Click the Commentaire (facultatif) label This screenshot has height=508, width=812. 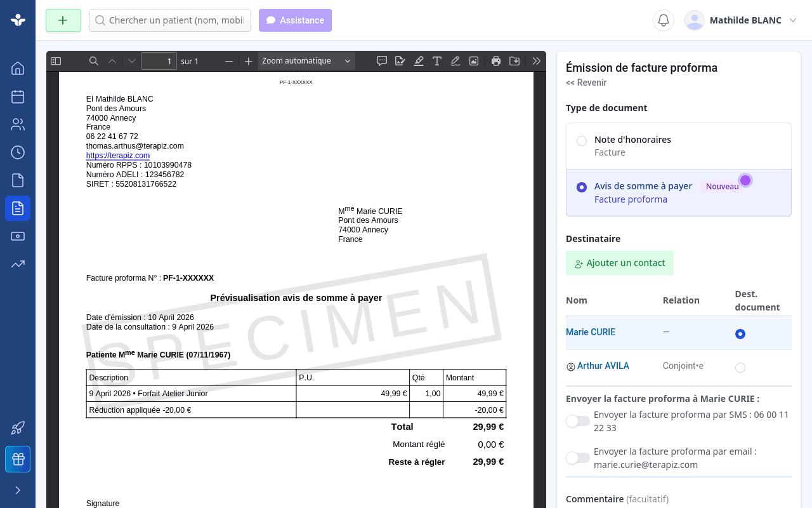tap(617, 499)
